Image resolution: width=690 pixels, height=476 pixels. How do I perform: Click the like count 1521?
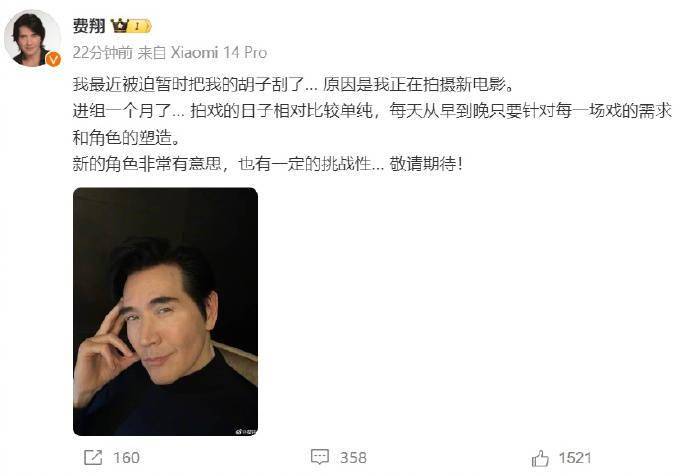[x=575, y=458]
